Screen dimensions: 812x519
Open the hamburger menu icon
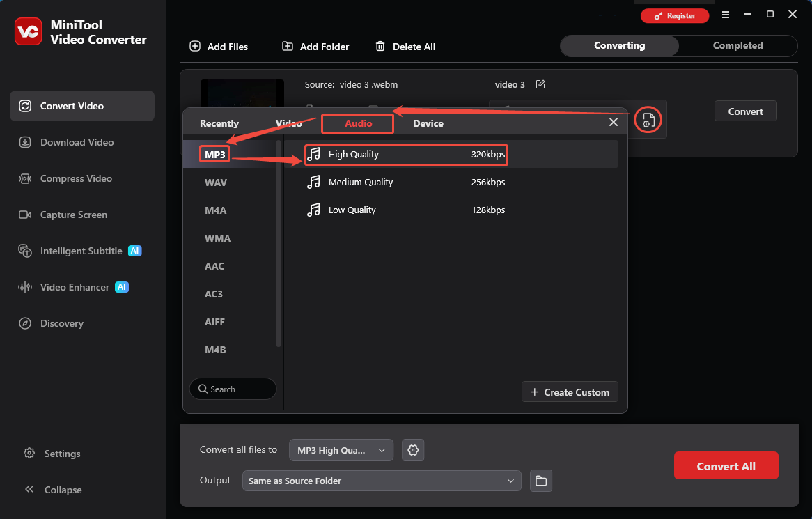click(726, 15)
